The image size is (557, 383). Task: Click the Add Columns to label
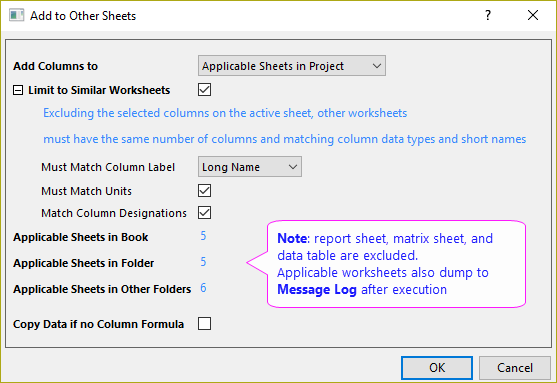click(x=55, y=66)
